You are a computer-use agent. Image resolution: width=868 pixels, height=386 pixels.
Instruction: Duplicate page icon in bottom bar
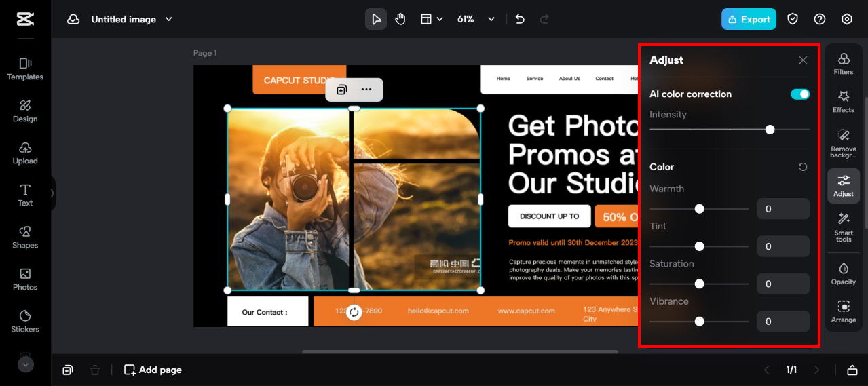pos(68,370)
